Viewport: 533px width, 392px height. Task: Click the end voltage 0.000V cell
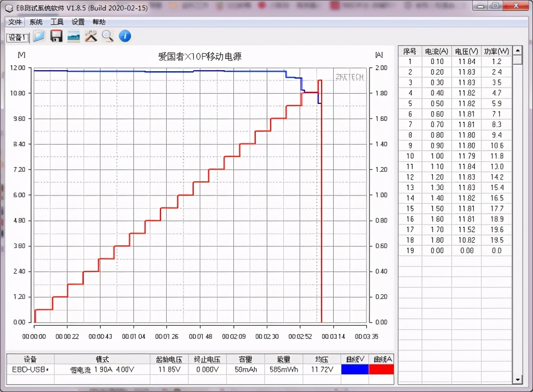[x=207, y=370]
